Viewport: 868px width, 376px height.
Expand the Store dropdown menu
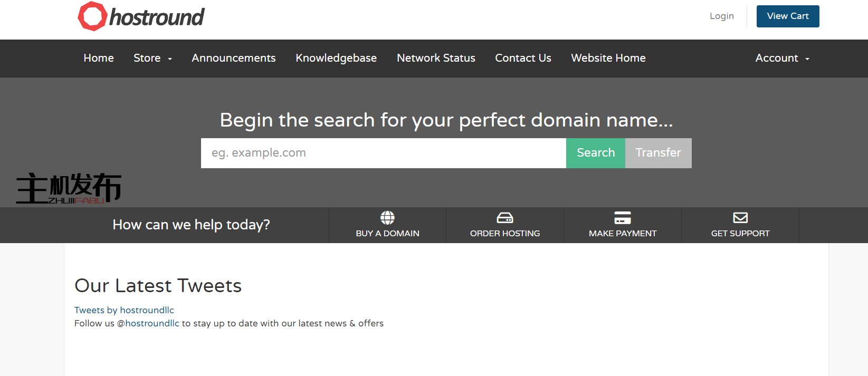[x=152, y=58]
